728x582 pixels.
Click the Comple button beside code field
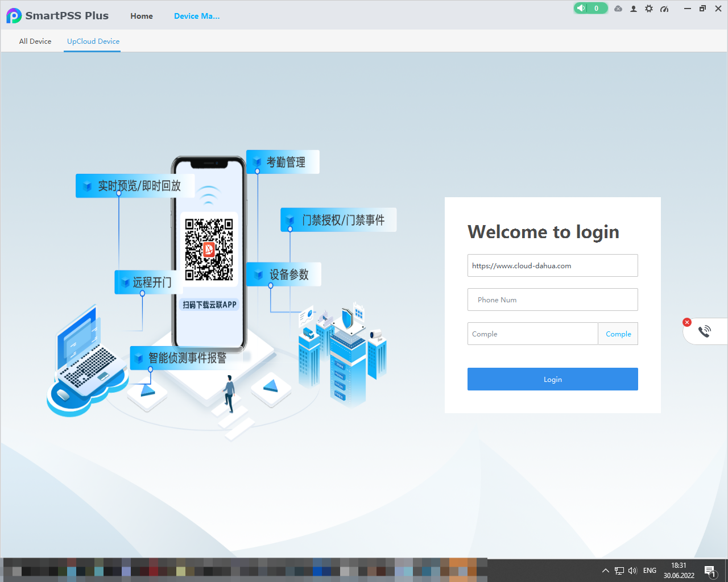618,334
